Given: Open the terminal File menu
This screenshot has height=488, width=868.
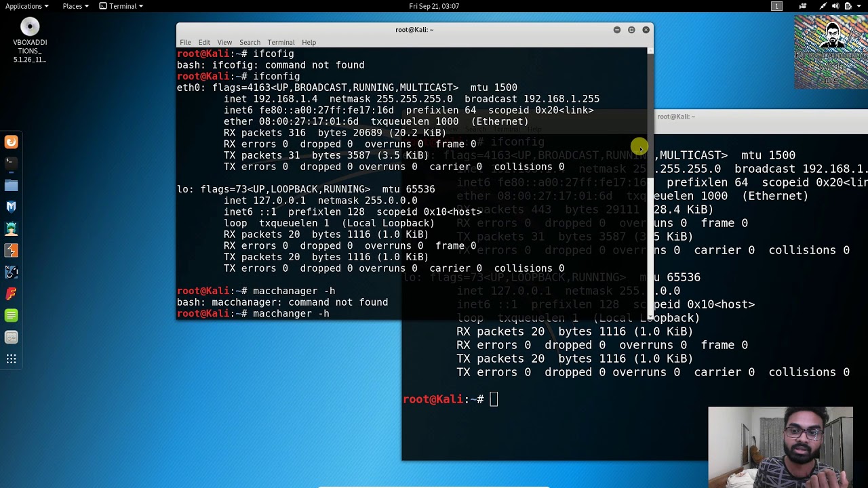Looking at the screenshot, I should click(185, 42).
